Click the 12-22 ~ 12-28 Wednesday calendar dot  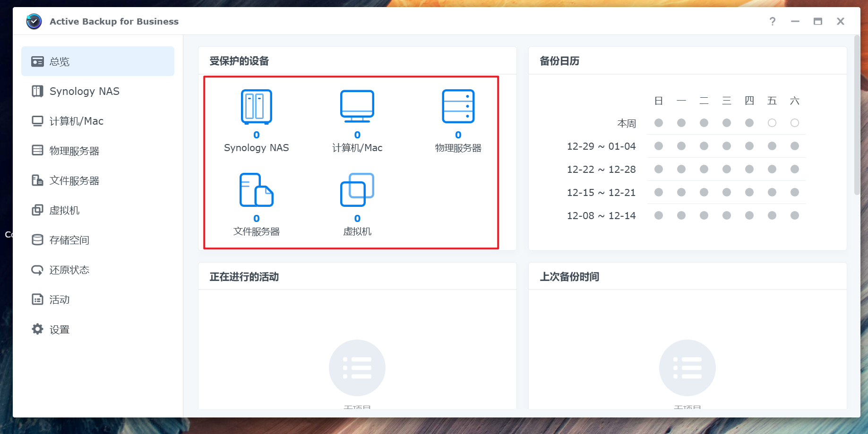[727, 169]
